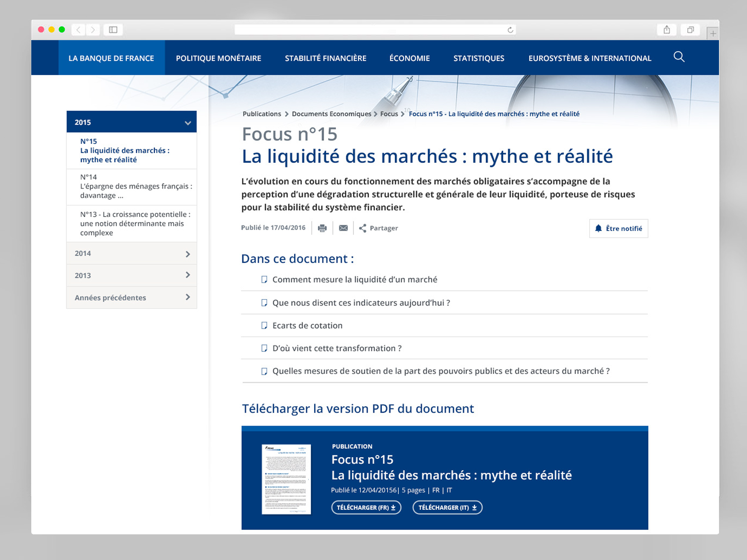Show all tabs overview icon
Image resolution: width=747 pixels, height=560 pixels.
click(691, 30)
